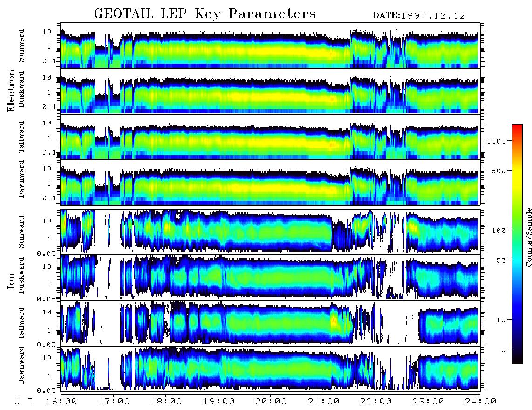Select the '100' colorbar tick label
The height and width of the screenshot is (410, 532).
click(x=498, y=231)
